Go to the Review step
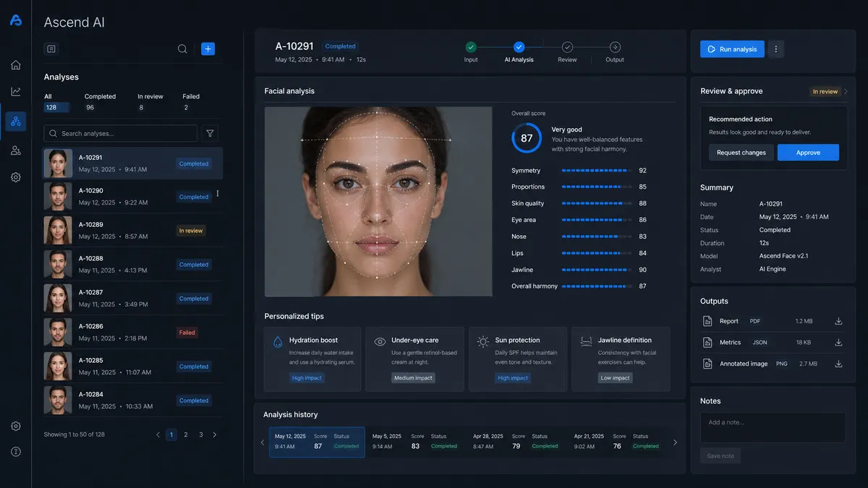Image resolution: width=868 pixels, height=488 pixels. (x=567, y=53)
